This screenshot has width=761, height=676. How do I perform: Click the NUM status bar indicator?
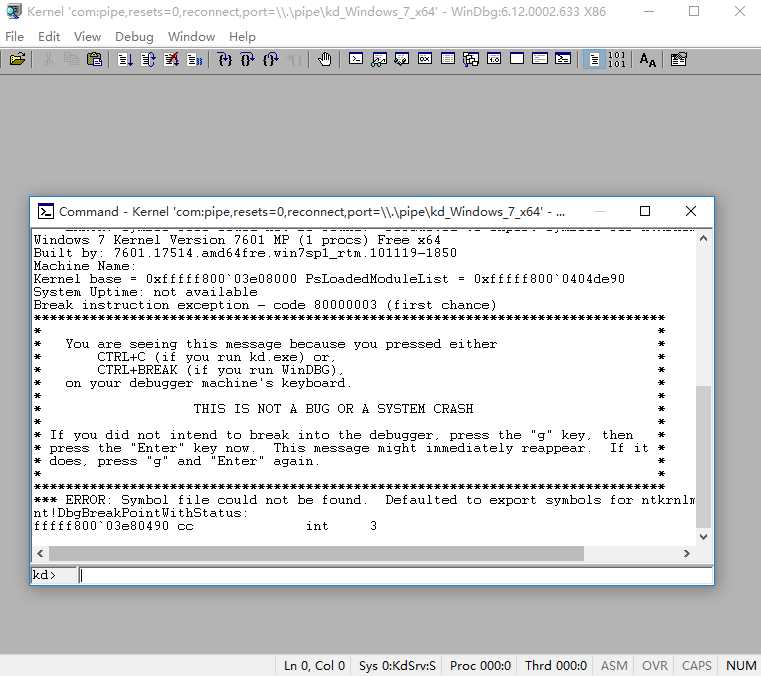(x=741, y=665)
